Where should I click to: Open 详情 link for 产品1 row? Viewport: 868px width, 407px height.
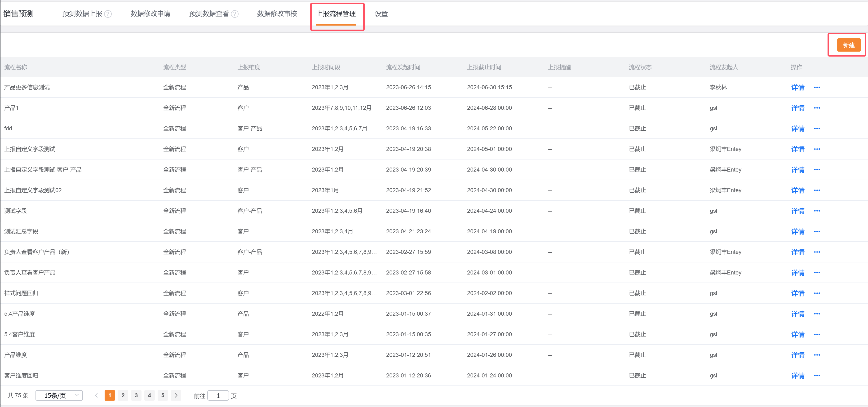click(x=797, y=108)
